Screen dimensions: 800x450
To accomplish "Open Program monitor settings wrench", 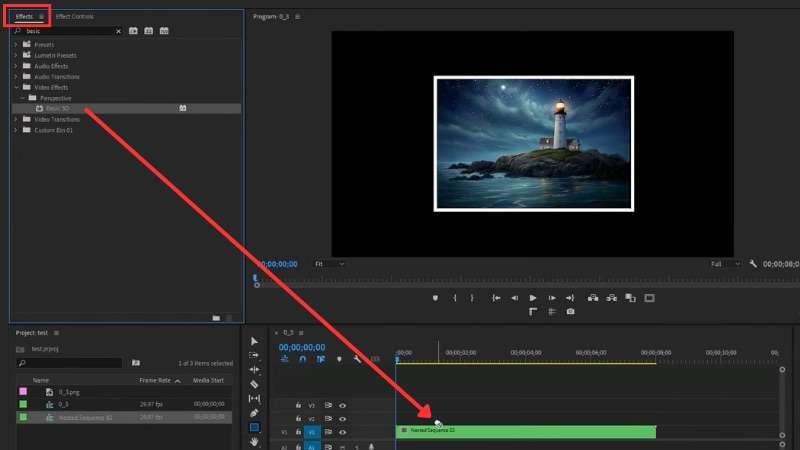I will (753, 264).
